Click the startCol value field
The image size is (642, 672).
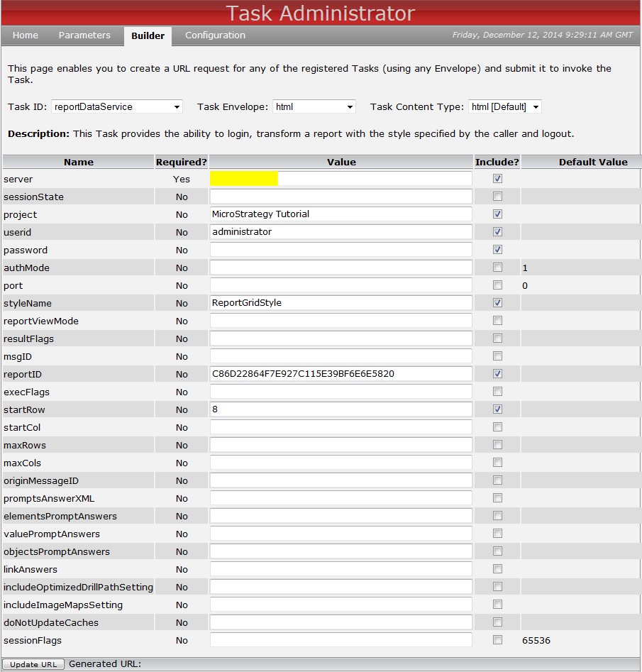click(341, 427)
